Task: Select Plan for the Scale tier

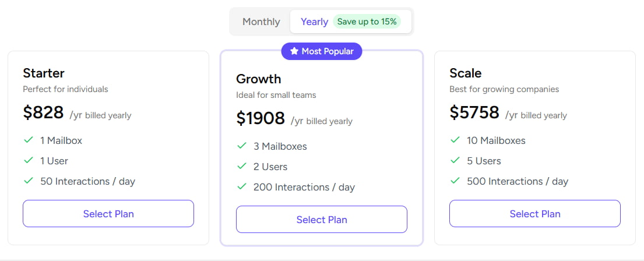Action: pyautogui.click(x=535, y=214)
